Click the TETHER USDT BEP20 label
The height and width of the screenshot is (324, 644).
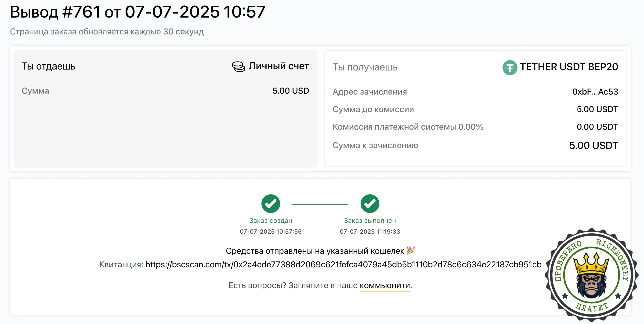coord(569,67)
